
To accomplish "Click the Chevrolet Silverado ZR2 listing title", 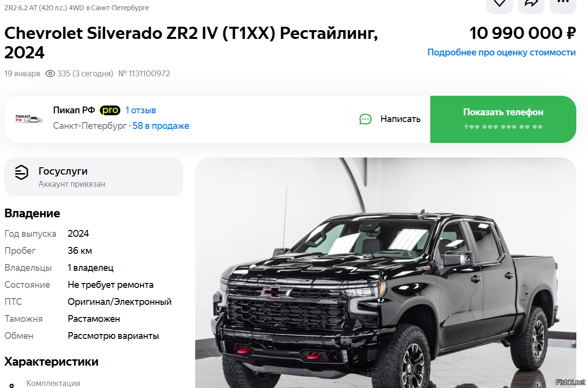I will (191, 43).
